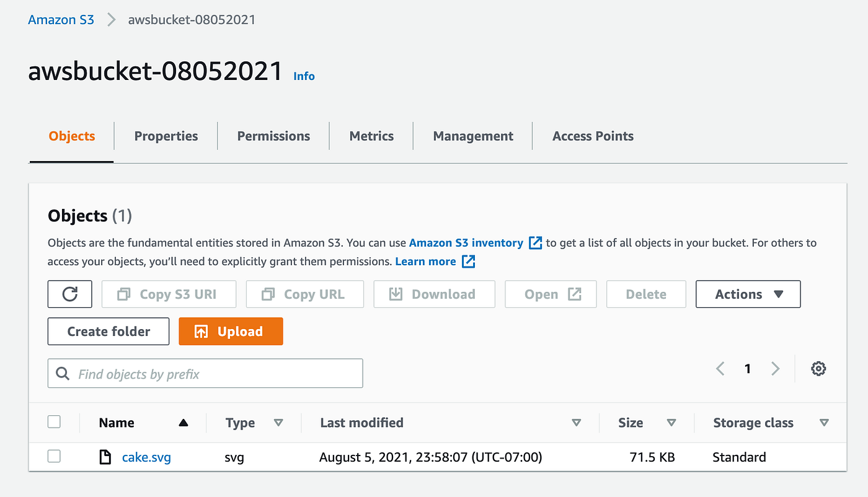The width and height of the screenshot is (868, 497).
Task: Check the select-all objects checkbox
Action: pos(54,421)
